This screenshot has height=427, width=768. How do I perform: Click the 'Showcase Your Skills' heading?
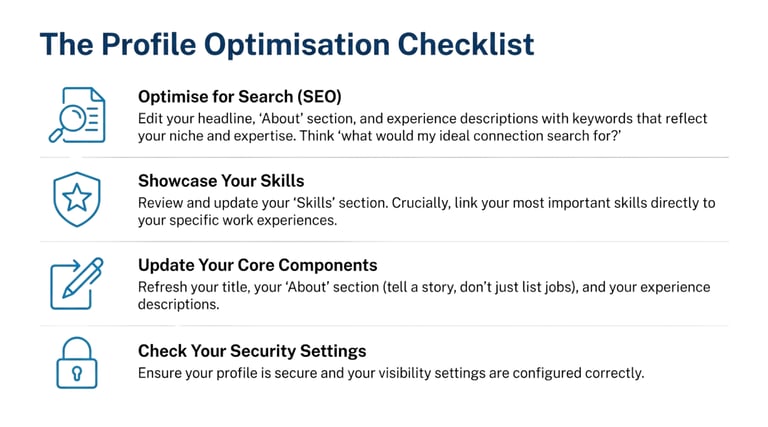pos(221,181)
